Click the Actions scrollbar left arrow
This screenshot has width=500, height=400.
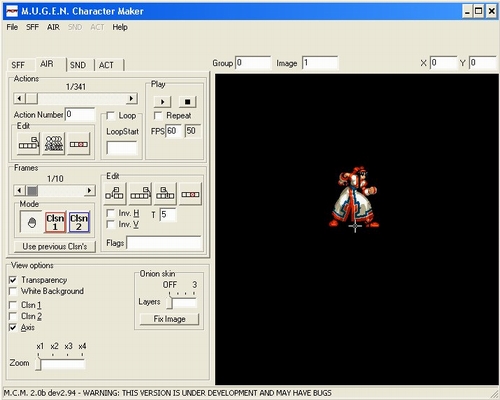tap(19, 98)
